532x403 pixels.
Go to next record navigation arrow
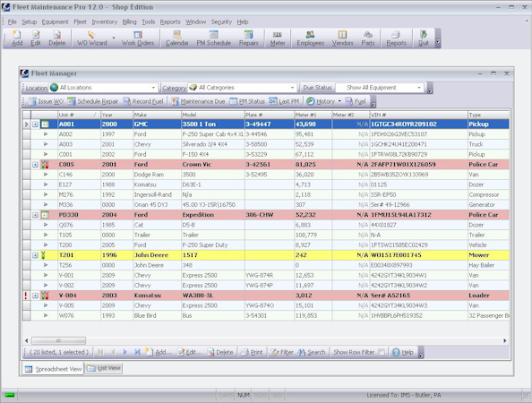pyautogui.click(x=124, y=352)
